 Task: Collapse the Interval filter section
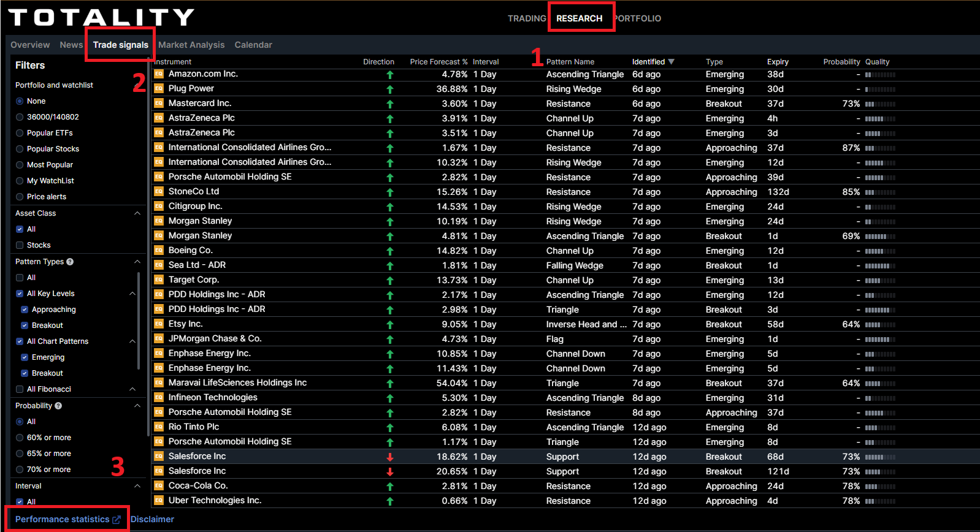[137, 486]
